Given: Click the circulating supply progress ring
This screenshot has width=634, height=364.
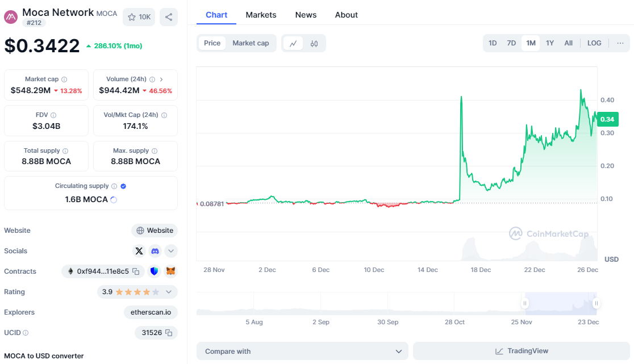Looking at the screenshot, I should click(114, 199).
